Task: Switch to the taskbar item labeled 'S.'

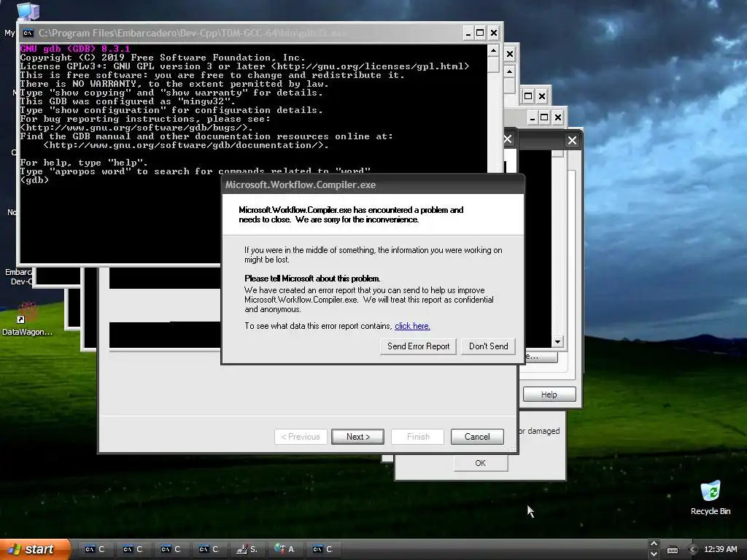Action: [x=247, y=549]
